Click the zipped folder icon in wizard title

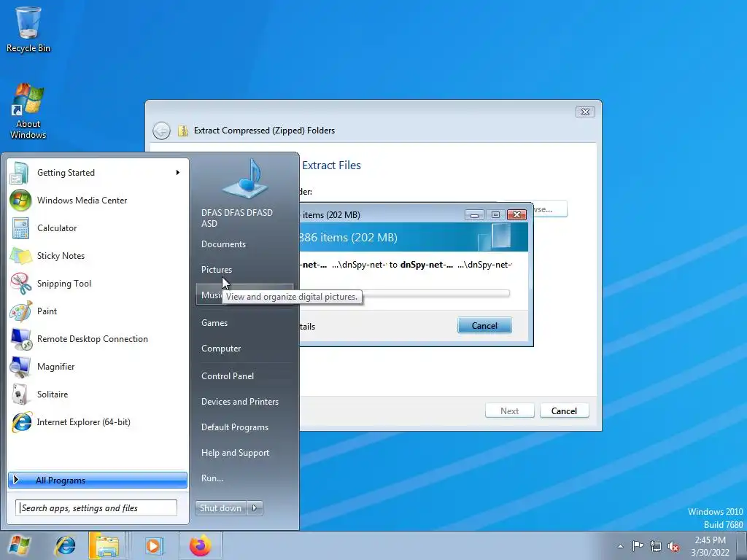point(183,131)
